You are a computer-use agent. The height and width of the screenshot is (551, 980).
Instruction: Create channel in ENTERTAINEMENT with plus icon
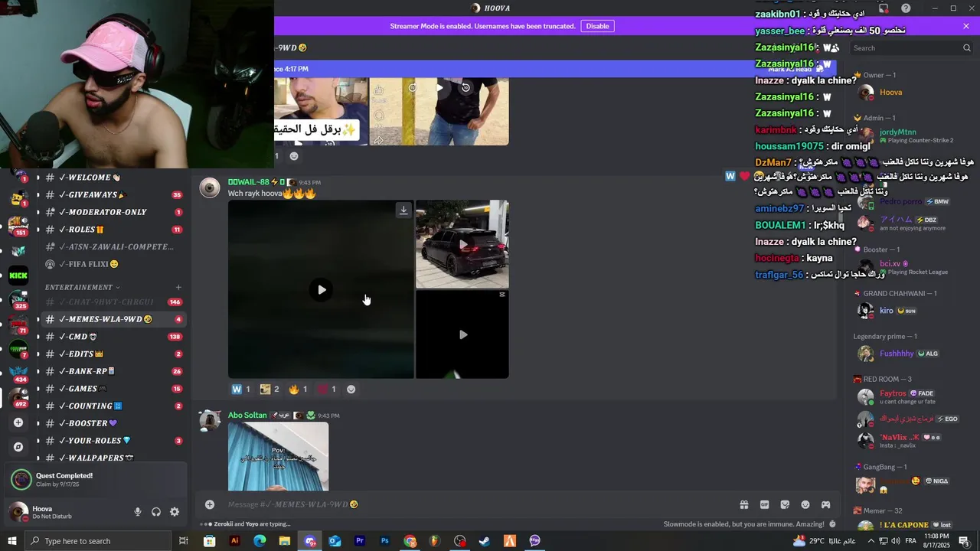178,287
